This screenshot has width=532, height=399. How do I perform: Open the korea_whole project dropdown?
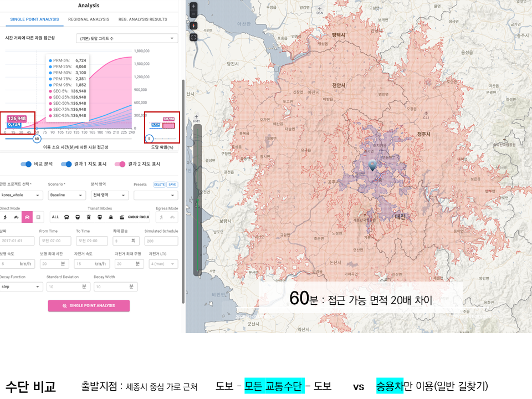click(21, 195)
